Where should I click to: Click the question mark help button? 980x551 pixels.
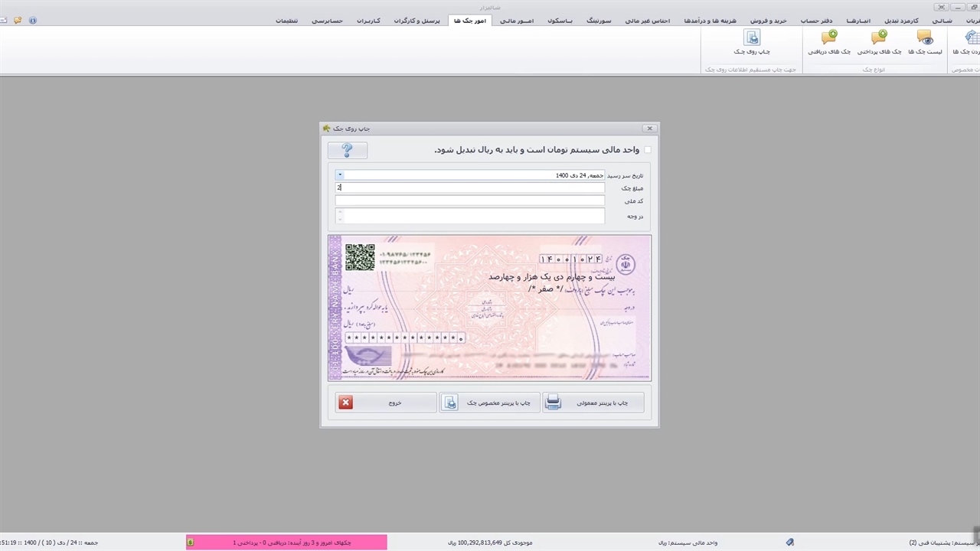pos(347,151)
